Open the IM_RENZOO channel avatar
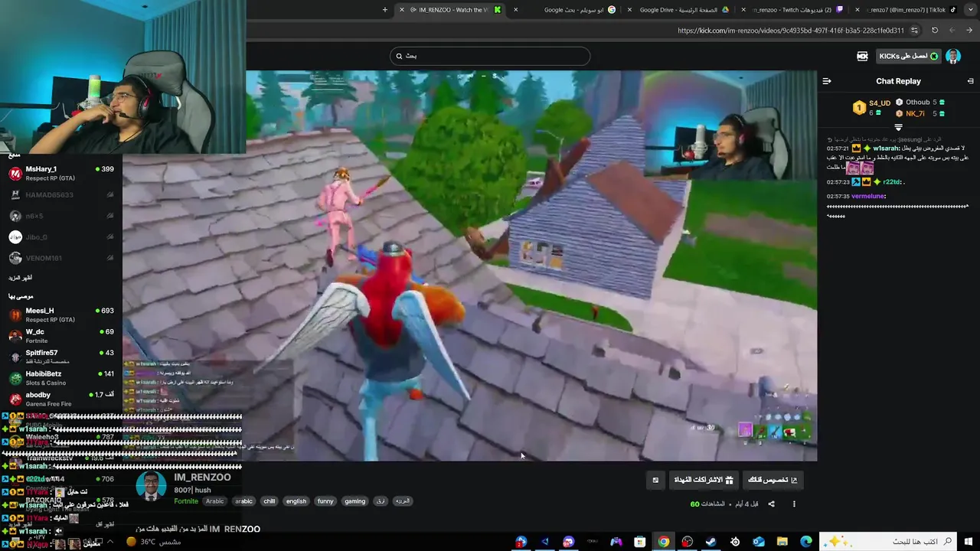This screenshot has width=980, height=551. tap(151, 487)
